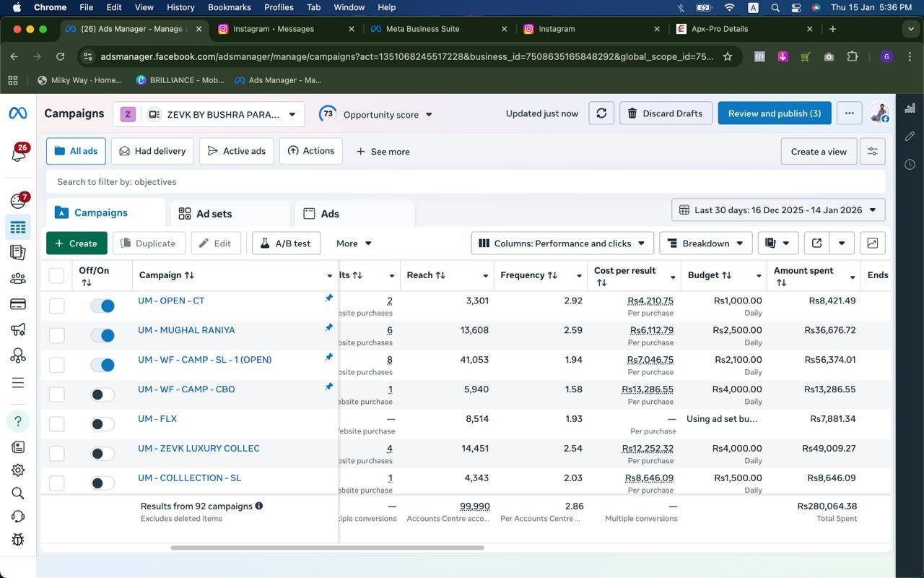Click Review and publish (3) button
The height and width of the screenshot is (578, 924).
click(x=775, y=113)
